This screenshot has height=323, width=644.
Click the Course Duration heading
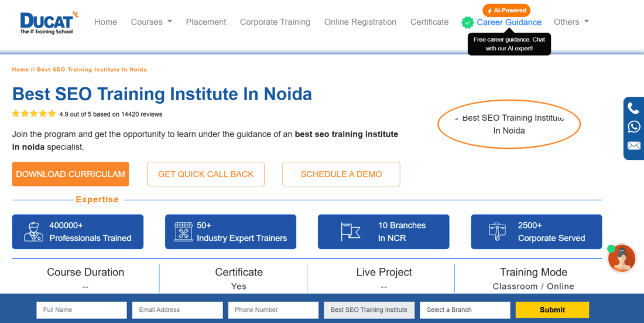point(85,273)
